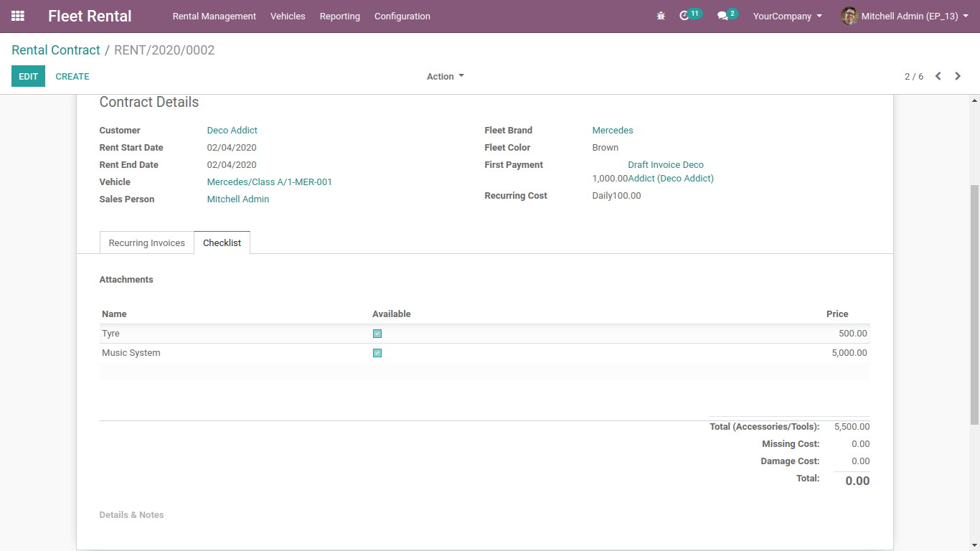Screen dimensions: 980x551
Task: Sort by Available column header
Action: coord(392,314)
